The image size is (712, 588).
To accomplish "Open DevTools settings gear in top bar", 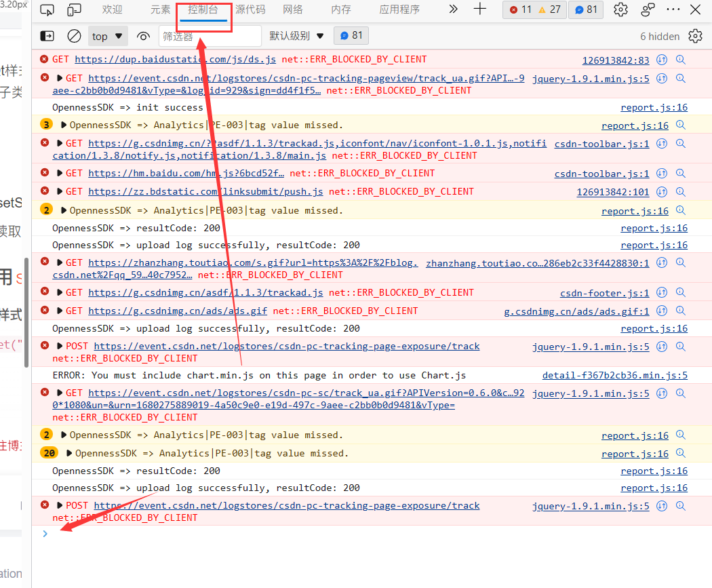I will coord(620,9).
